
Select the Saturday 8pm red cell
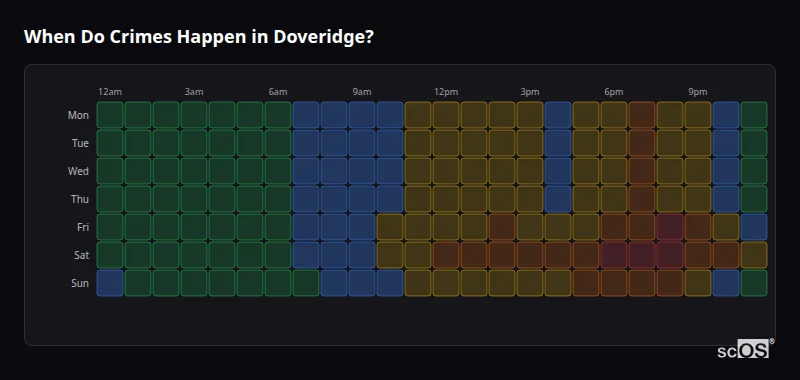670,255
